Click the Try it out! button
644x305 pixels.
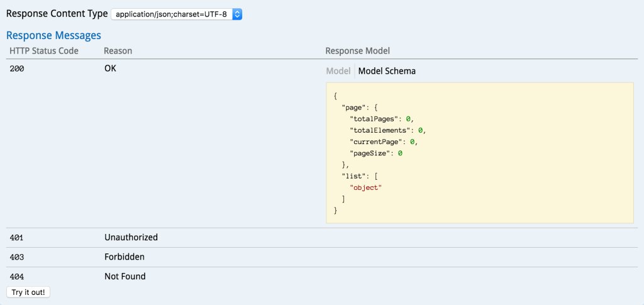[x=28, y=292]
